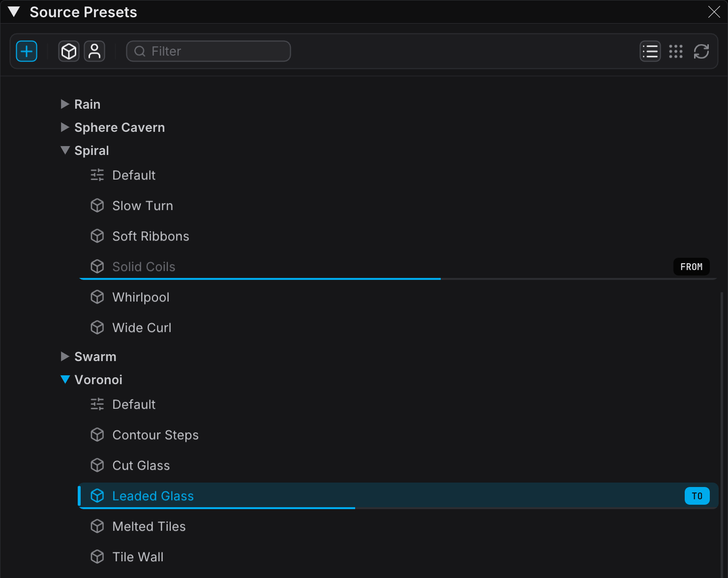Image resolution: width=728 pixels, height=578 pixels.
Task: Click the cube icon beside Tile Wall
Action: tap(97, 557)
